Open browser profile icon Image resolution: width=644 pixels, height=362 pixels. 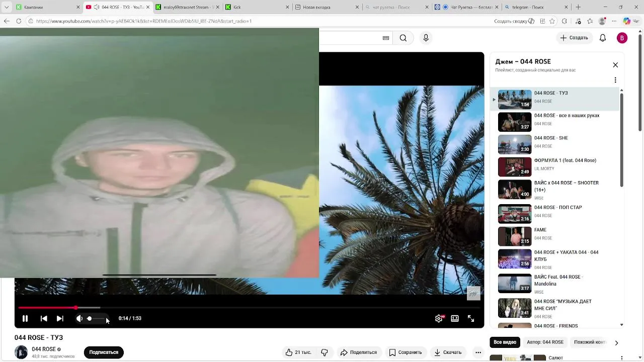tap(602, 21)
